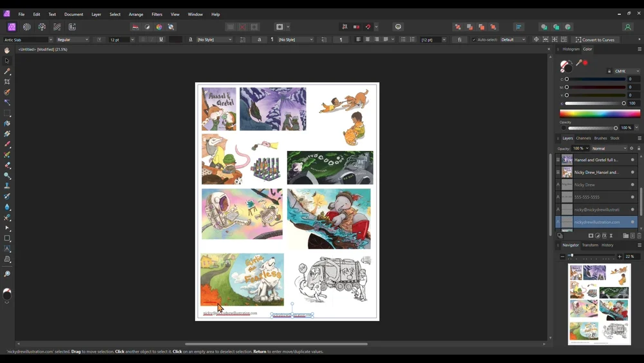Toggle the Auto-select checkbox
The image size is (644, 363).
coord(475,39)
